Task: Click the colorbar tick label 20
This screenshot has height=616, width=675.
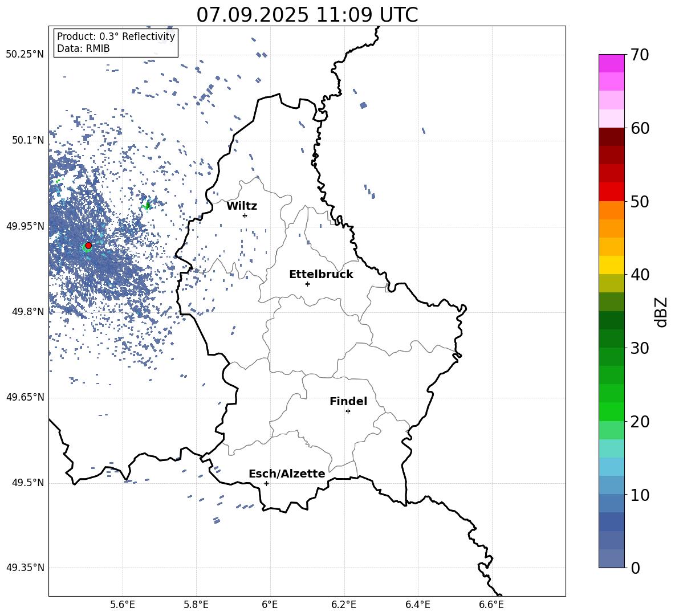Action: click(640, 421)
